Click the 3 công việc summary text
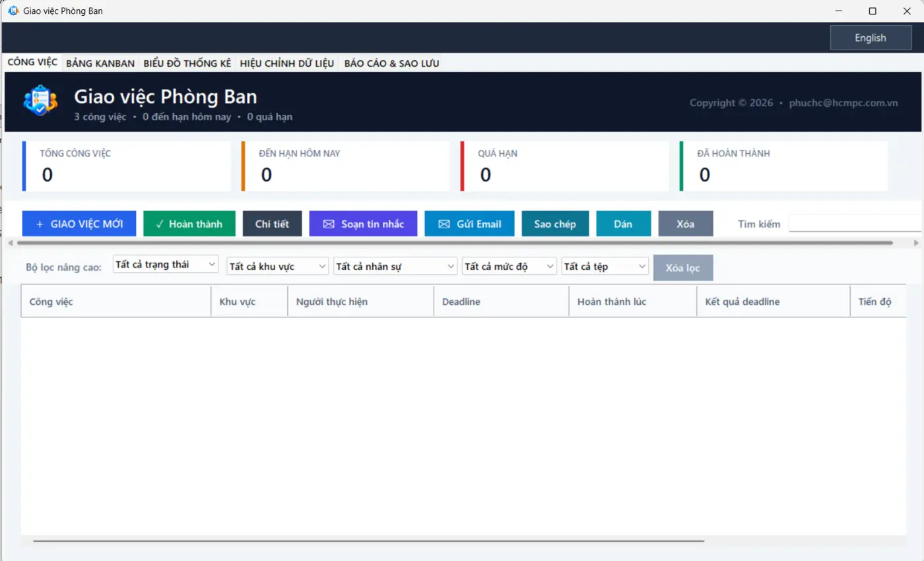The width and height of the screenshot is (924, 561). point(100,117)
